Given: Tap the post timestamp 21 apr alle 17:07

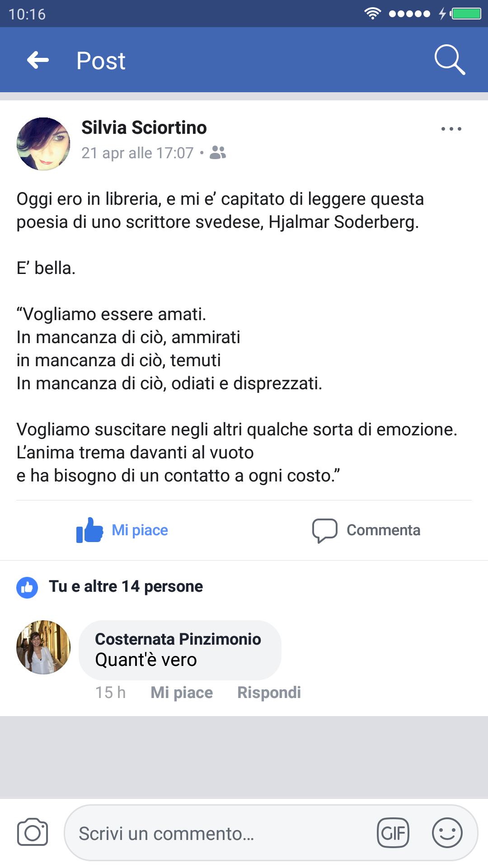Looking at the screenshot, I should 137,153.
